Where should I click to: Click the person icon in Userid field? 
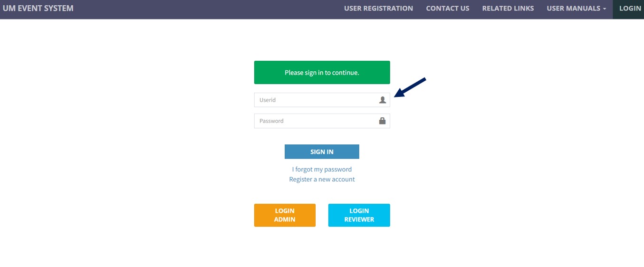(382, 100)
